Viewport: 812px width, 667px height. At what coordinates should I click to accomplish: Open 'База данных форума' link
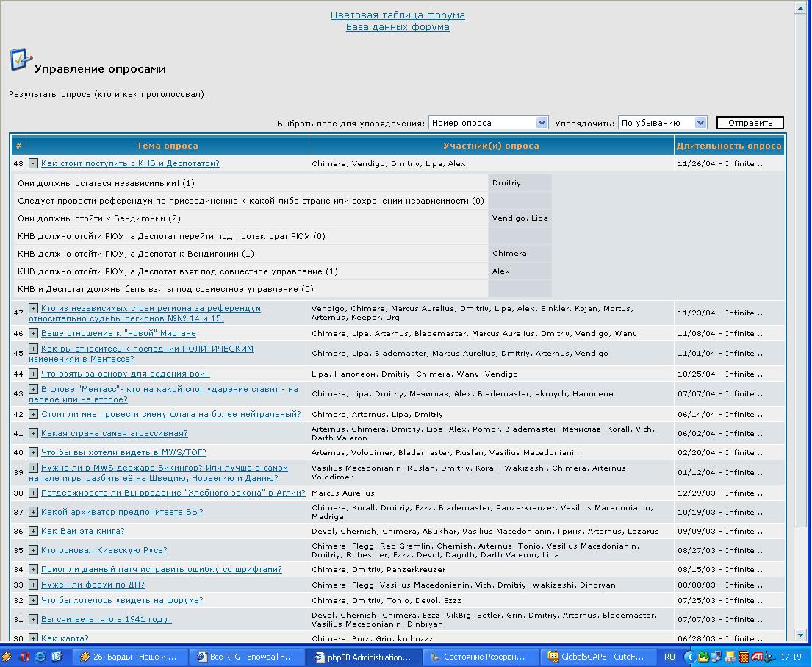398,27
